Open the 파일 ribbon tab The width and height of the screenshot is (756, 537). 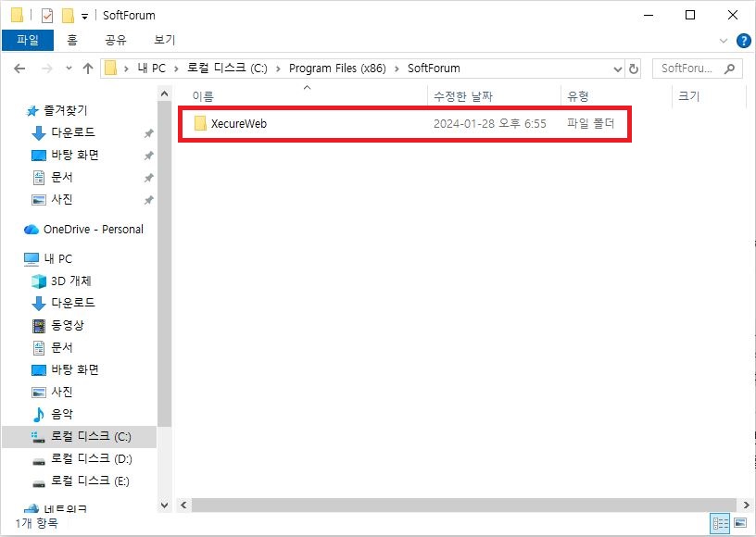28,40
